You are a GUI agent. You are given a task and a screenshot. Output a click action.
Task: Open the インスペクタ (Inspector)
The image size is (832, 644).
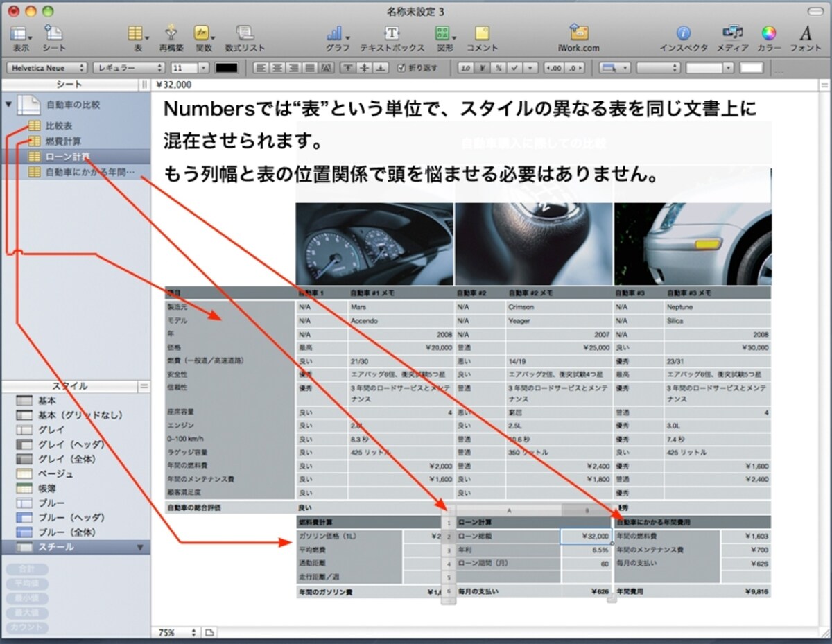click(684, 38)
